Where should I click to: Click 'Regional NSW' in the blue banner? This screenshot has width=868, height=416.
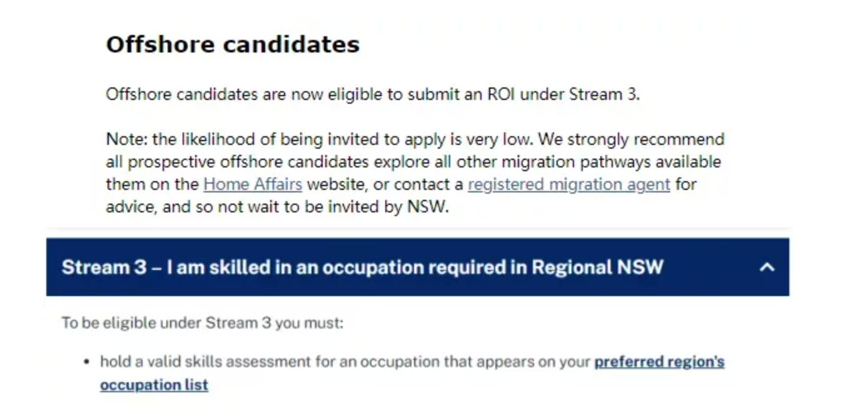[x=597, y=267]
